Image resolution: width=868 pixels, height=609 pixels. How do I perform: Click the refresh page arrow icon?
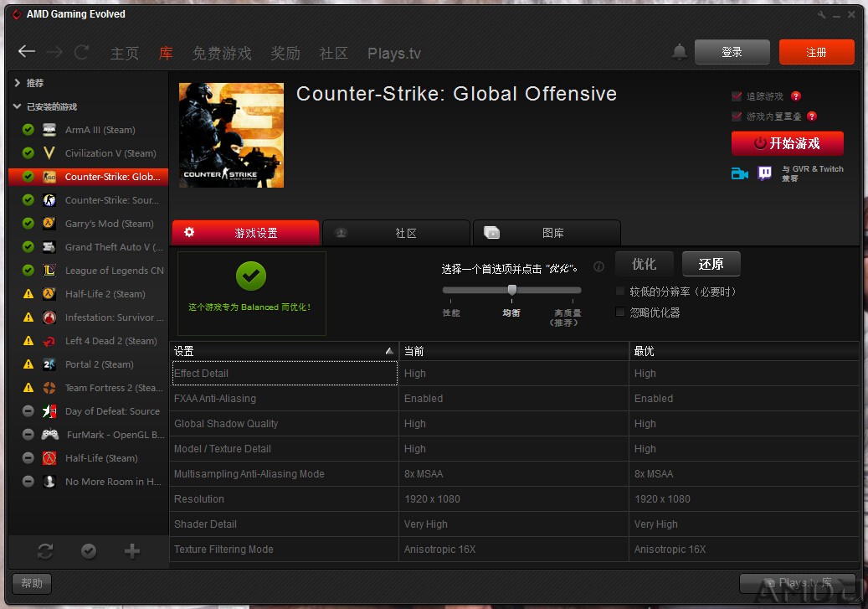click(81, 52)
